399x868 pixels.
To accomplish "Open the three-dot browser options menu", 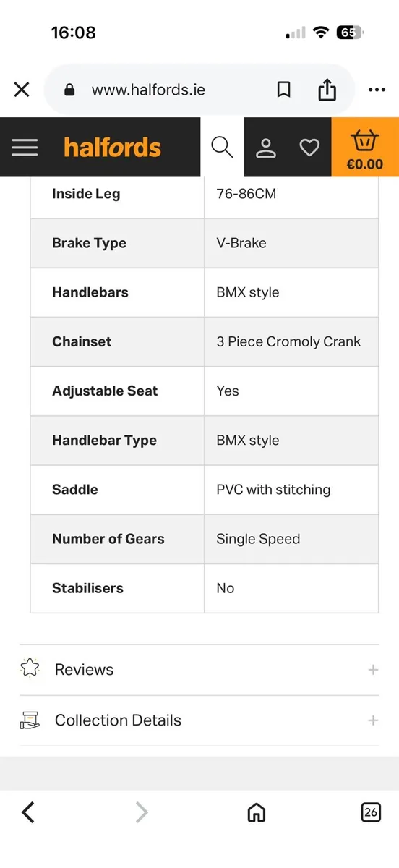I will coord(377,90).
